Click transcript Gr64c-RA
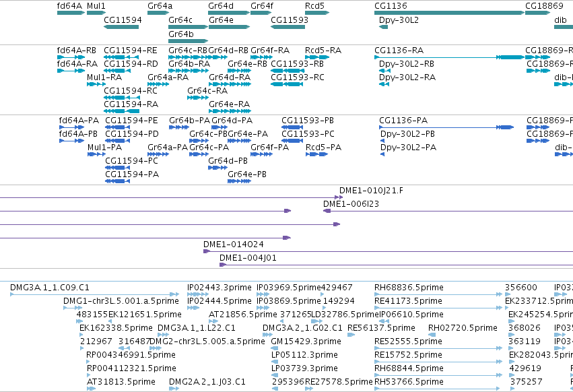The width and height of the screenshot is (573, 392). click(x=198, y=98)
